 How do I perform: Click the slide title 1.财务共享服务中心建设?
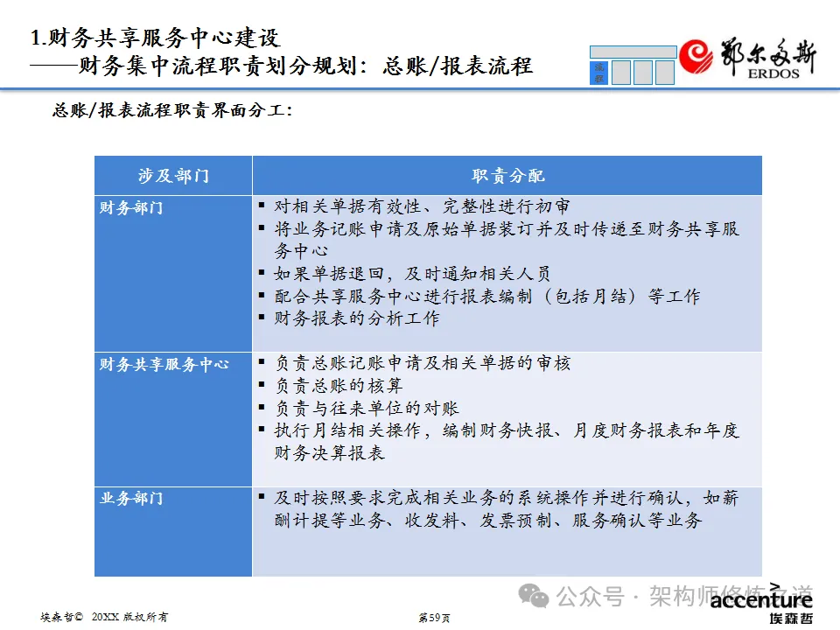click(156, 38)
